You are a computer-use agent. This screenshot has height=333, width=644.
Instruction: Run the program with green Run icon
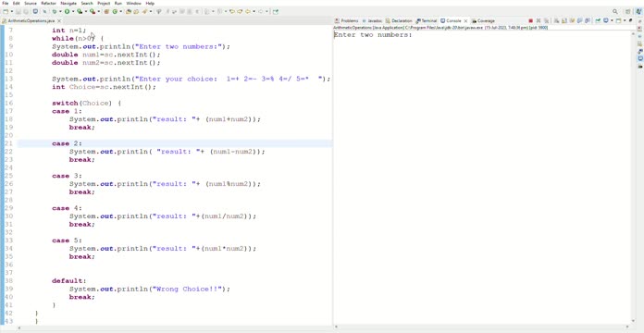pos(67,11)
